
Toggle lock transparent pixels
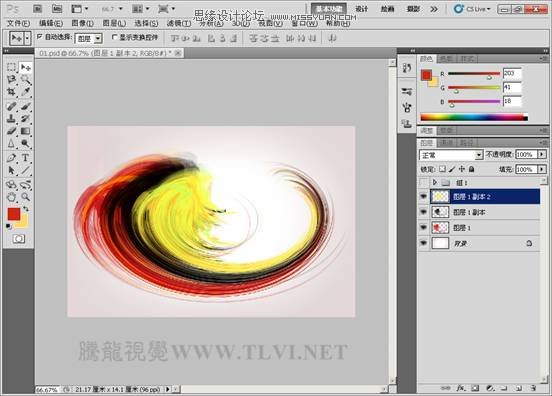(x=443, y=169)
